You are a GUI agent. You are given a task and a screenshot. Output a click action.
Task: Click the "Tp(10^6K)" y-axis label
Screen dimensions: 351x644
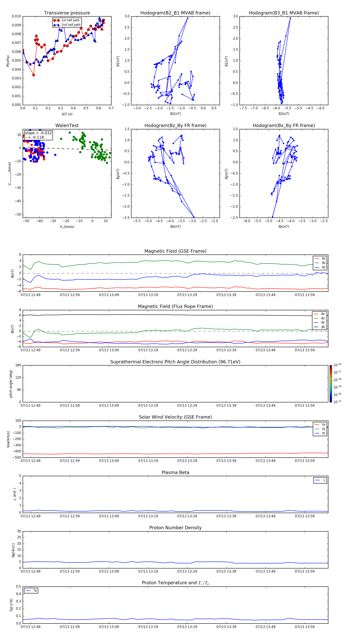point(11,605)
